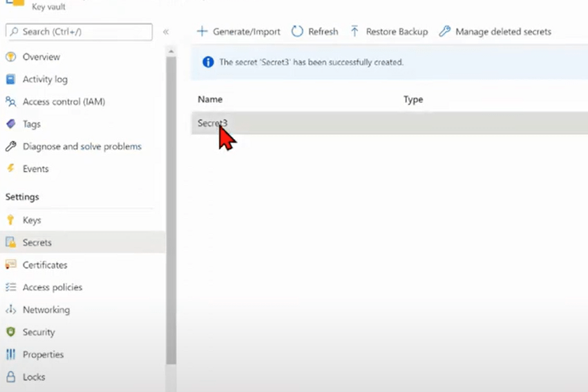
Task: Go to Access policies
Action: [52, 288]
